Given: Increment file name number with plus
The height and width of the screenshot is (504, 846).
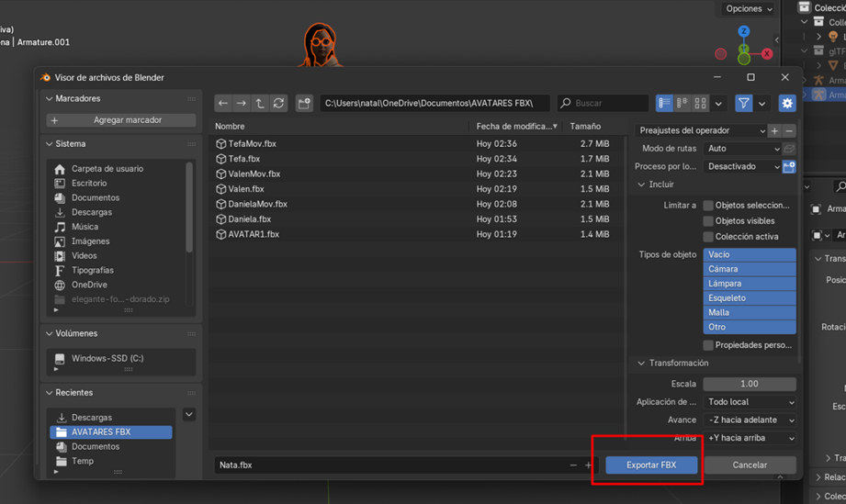Looking at the screenshot, I should click(588, 465).
